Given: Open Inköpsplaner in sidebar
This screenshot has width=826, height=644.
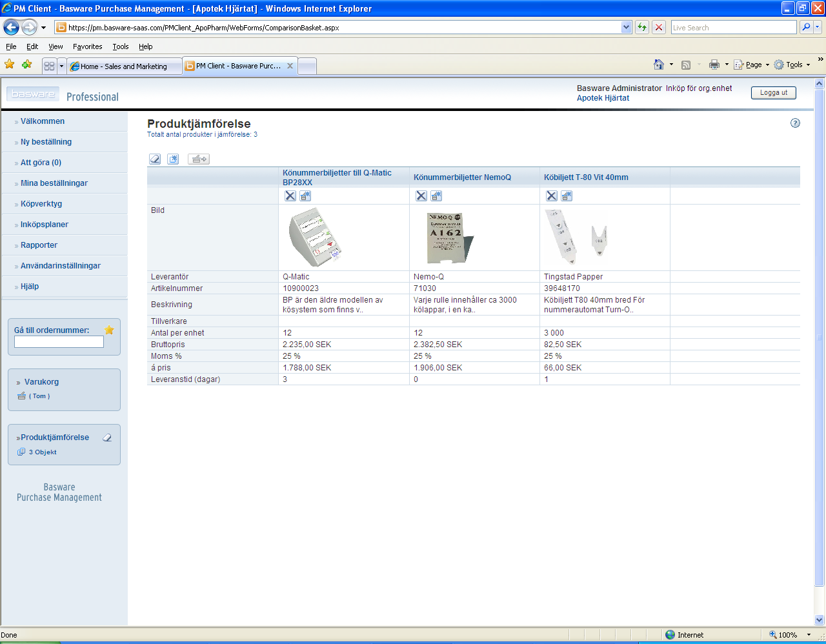Looking at the screenshot, I should point(45,225).
